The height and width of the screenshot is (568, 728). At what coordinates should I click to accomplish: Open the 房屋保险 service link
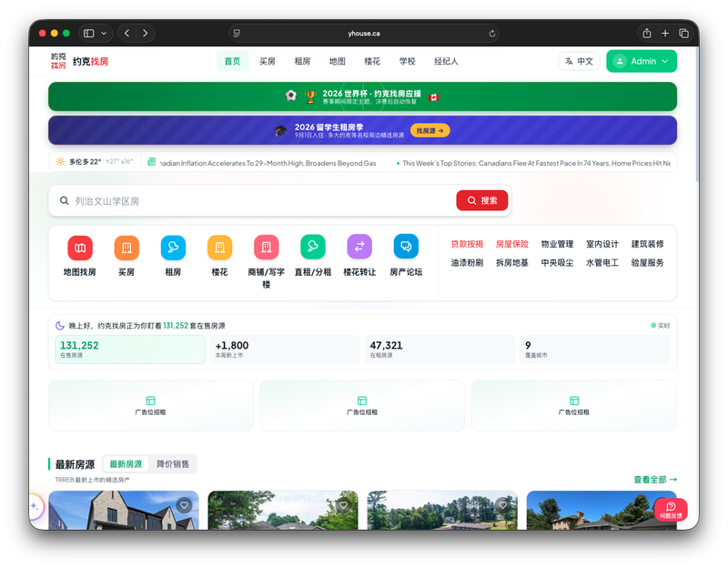point(512,244)
